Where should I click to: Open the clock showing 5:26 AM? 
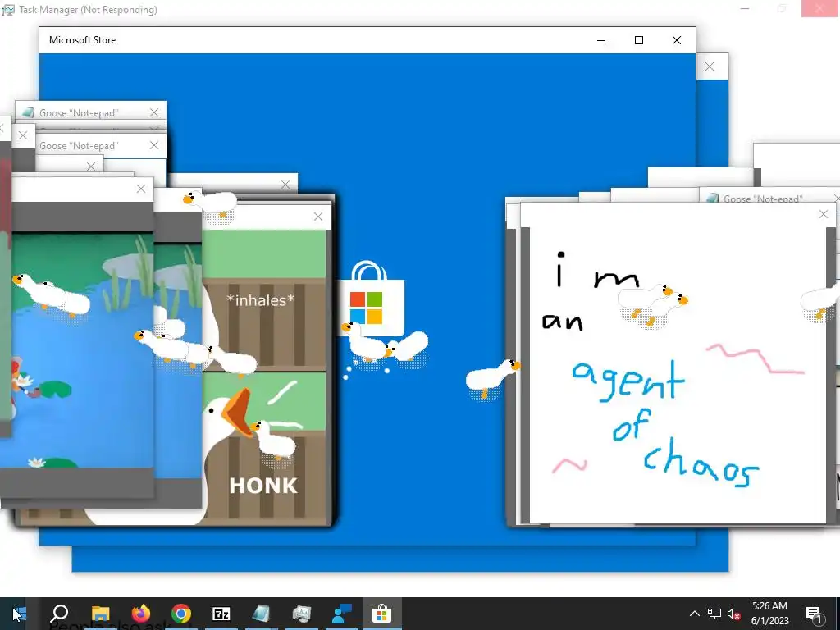(769, 614)
